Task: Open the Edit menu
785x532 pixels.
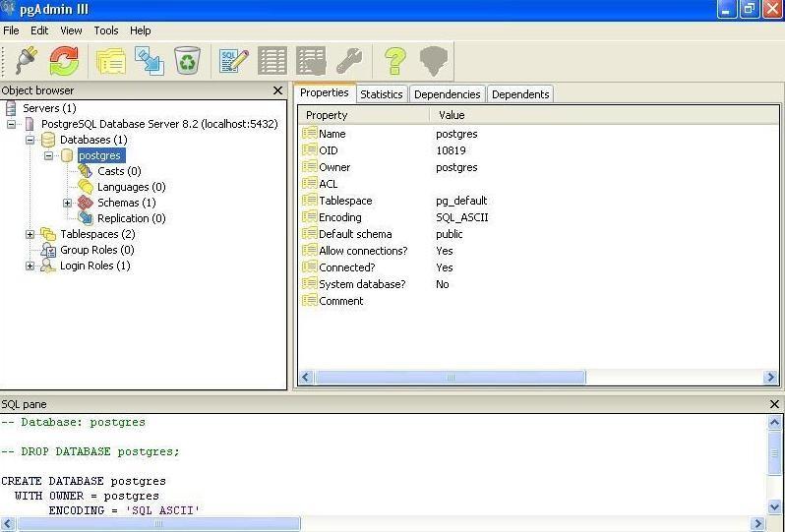Action: [39, 30]
